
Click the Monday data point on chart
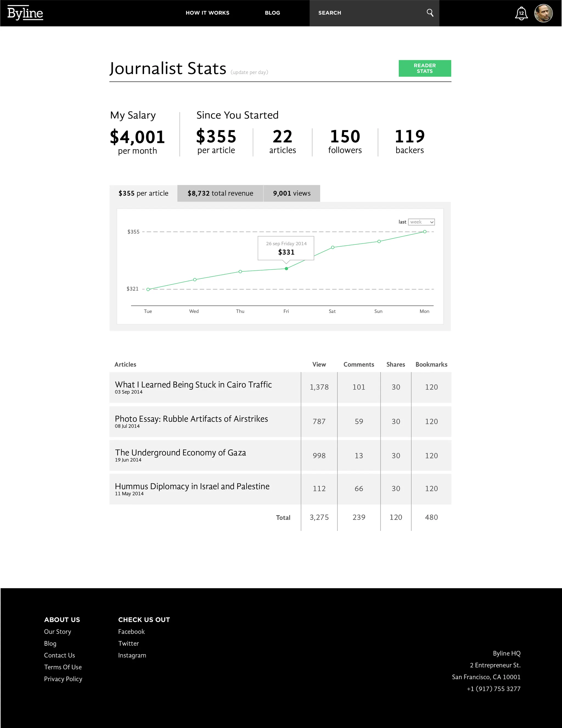pyautogui.click(x=425, y=232)
